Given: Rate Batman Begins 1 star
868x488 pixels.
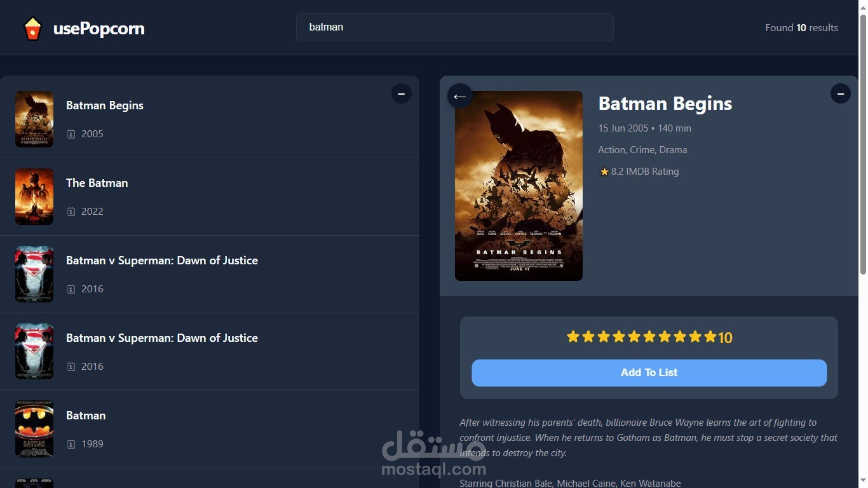Looking at the screenshot, I should coord(573,337).
